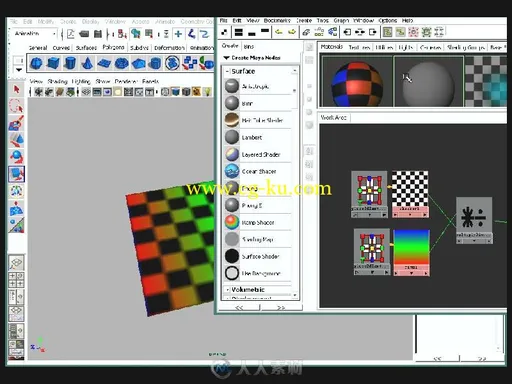
Task: Expand the Volumetric section
Action: pyautogui.click(x=227, y=290)
